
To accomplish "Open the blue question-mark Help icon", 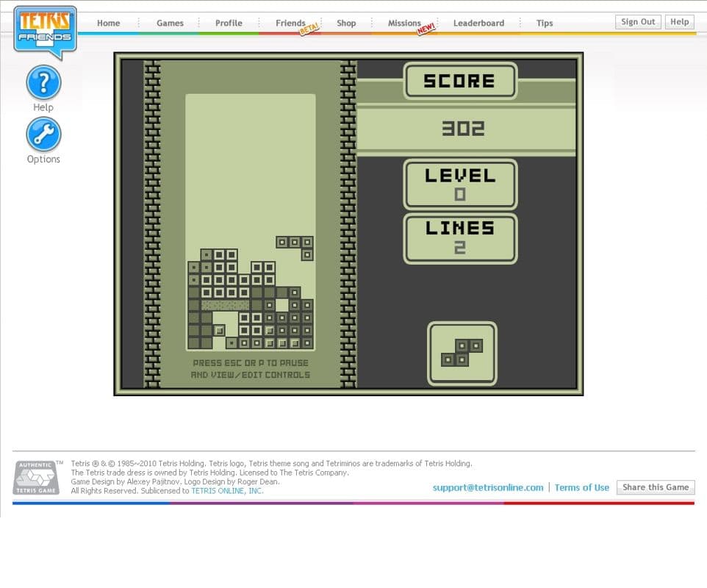I will point(43,82).
